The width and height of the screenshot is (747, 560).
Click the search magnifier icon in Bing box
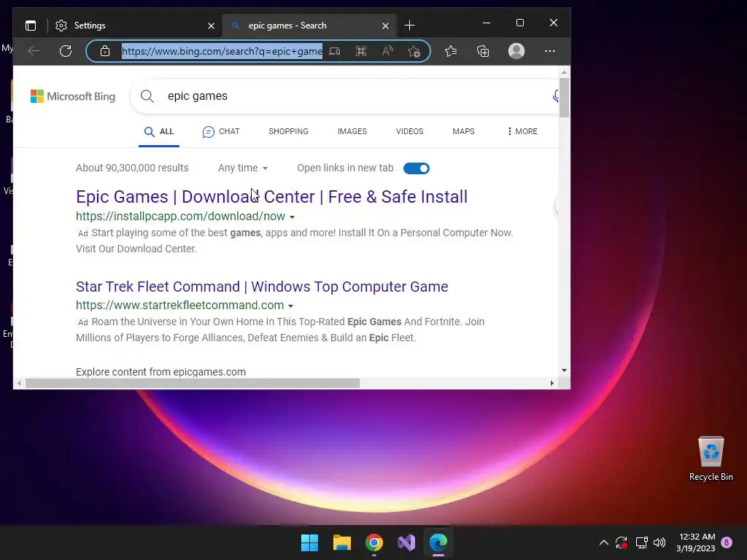147,96
